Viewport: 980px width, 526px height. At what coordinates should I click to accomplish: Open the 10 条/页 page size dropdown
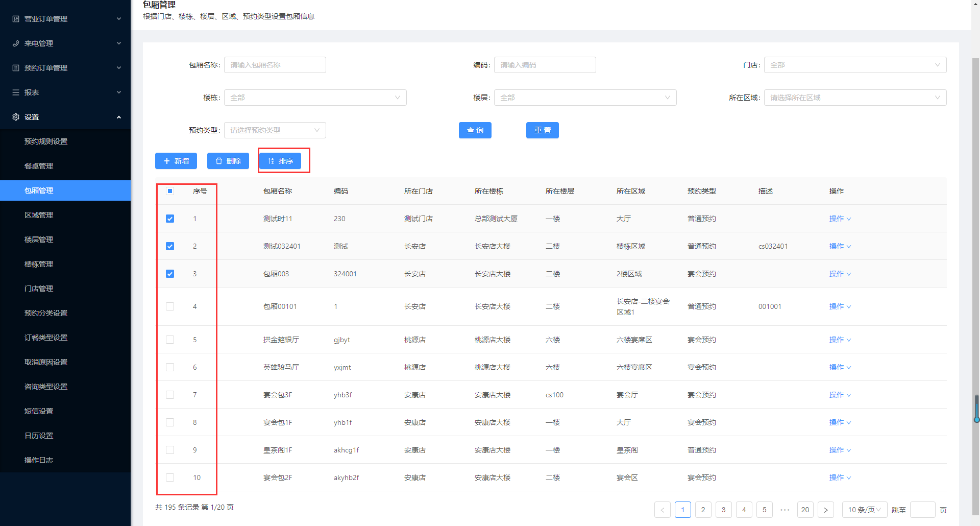[x=864, y=510]
